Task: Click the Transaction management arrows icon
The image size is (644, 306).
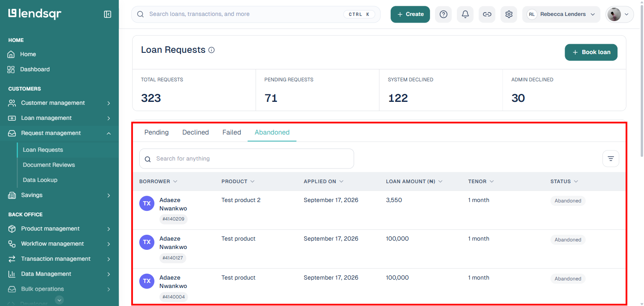Action: click(12, 259)
